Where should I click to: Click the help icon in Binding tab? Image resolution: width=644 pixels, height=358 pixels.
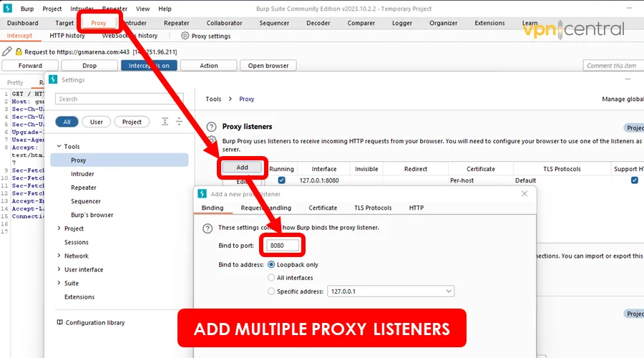pos(208,228)
